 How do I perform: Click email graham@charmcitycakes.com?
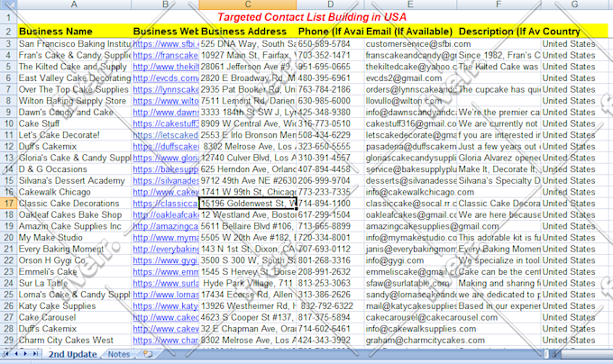tap(425, 341)
